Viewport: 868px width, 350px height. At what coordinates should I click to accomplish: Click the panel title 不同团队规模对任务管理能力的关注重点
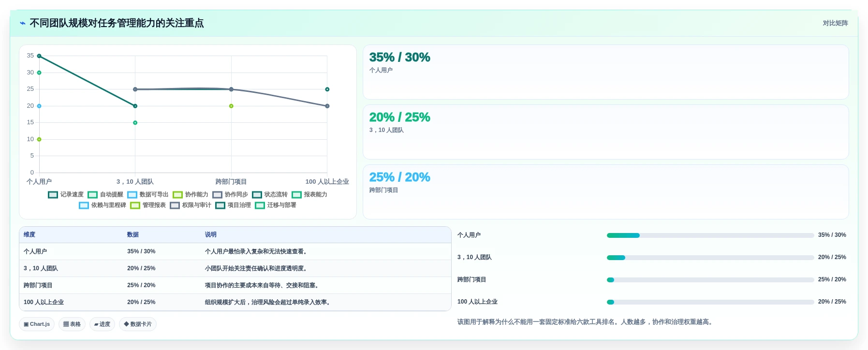[x=117, y=23]
